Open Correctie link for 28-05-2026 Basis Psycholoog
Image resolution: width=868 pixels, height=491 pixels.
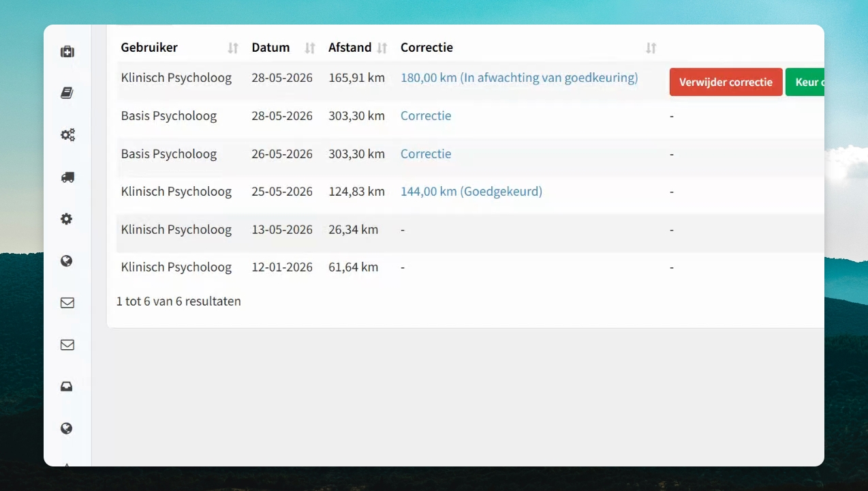point(426,116)
